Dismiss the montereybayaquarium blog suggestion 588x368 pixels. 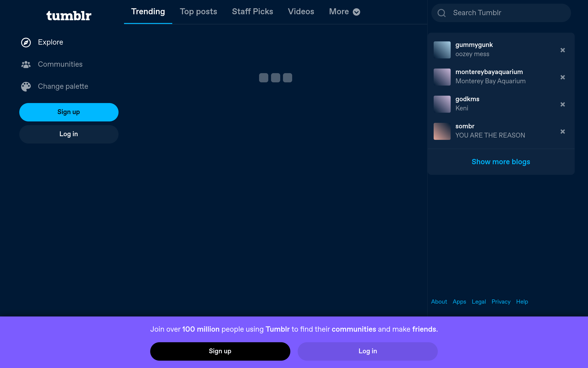tap(563, 77)
